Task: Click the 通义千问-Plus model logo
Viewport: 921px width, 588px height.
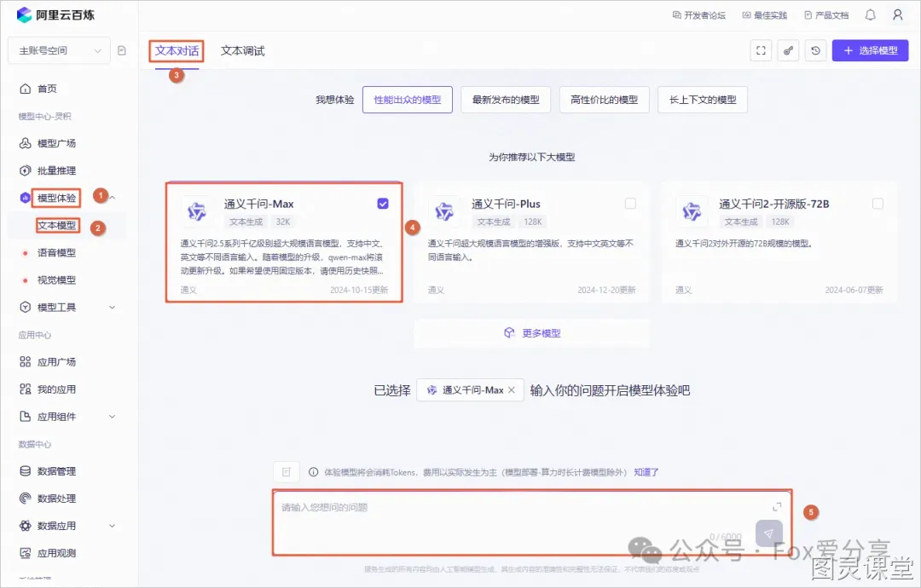Action: (444, 211)
